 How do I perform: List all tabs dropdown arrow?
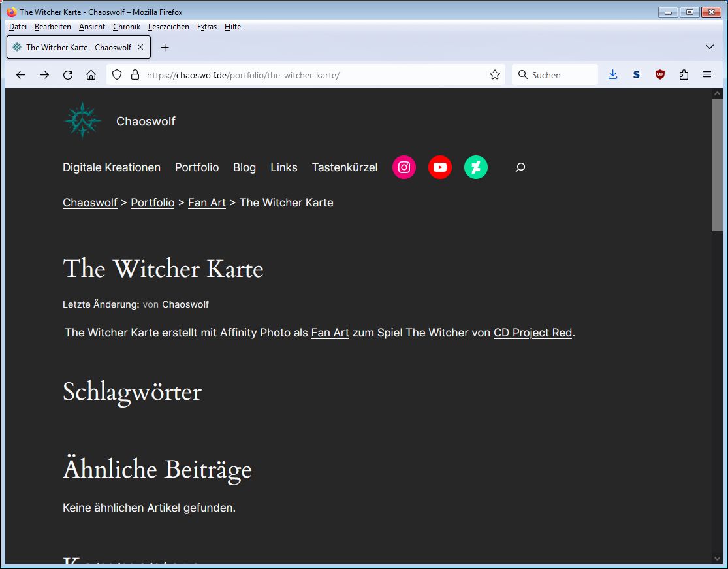[710, 47]
